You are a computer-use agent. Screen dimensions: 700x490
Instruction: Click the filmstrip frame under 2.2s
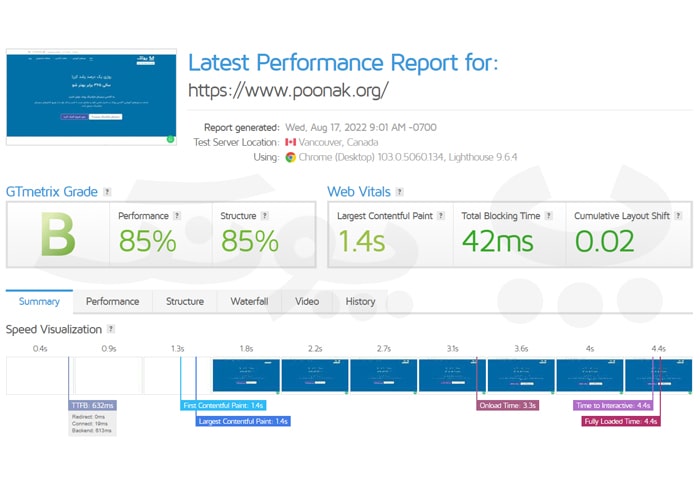pos(315,377)
